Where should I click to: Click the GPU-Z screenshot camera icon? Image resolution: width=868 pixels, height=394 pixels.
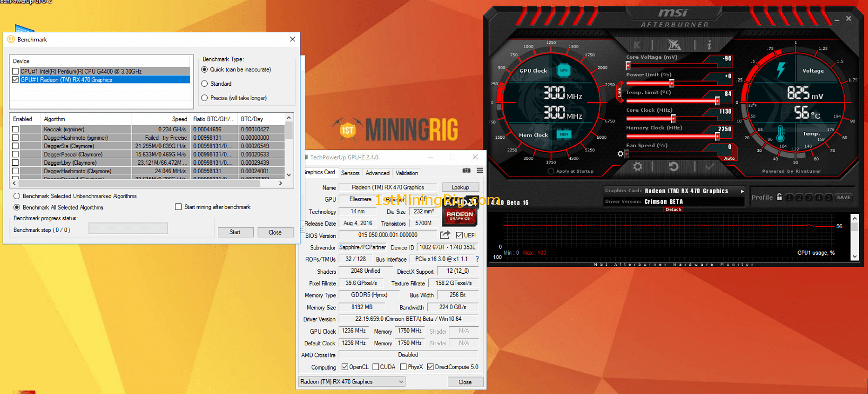pyautogui.click(x=466, y=171)
